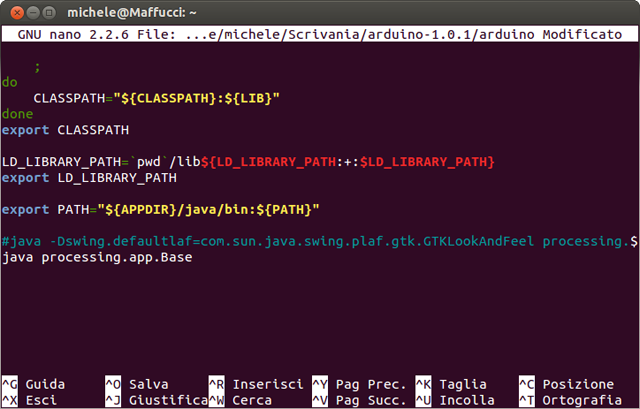Close the terminal window
The width and height of the screenshot is (640, 409).
[14, 12]
